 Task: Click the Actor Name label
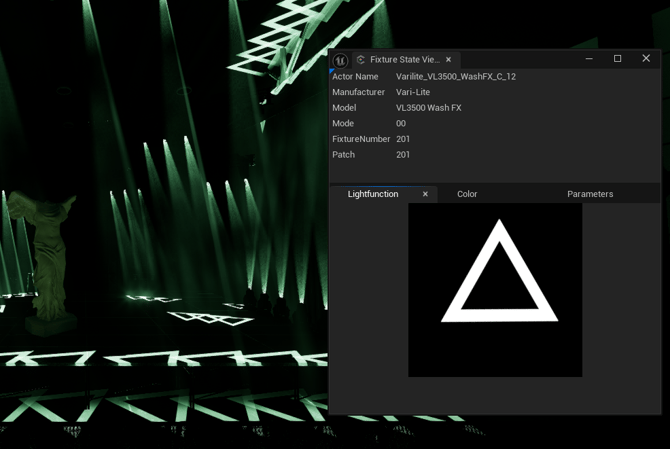point(355,76)
